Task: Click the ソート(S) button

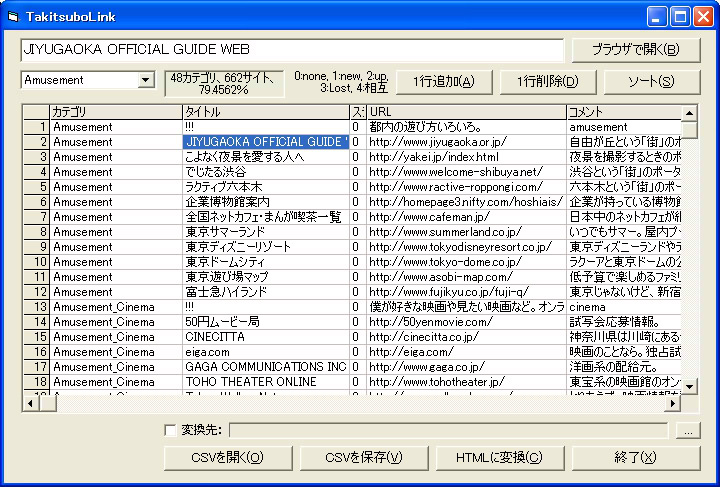Action: click(x=651, y=81)
